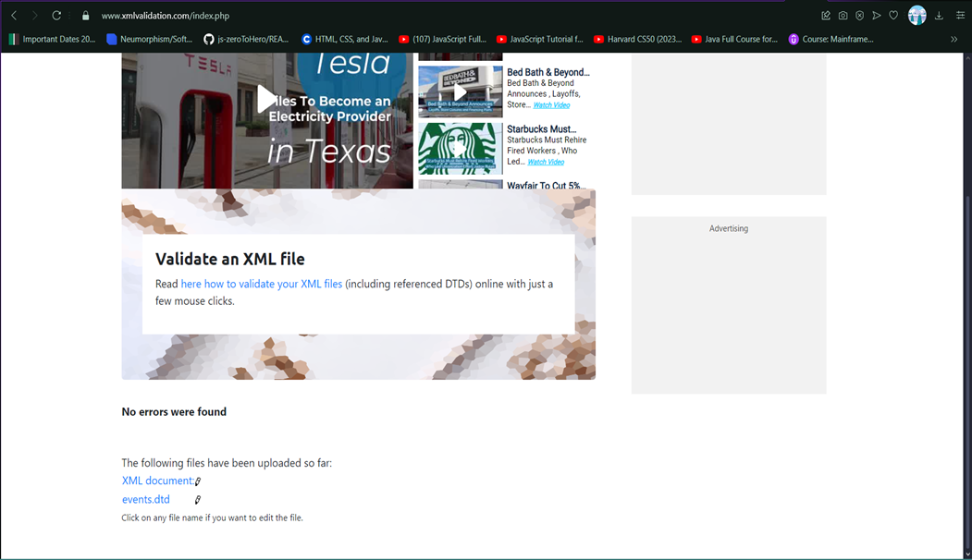
Task: Open the profile avatar
Action: (917, 16)
